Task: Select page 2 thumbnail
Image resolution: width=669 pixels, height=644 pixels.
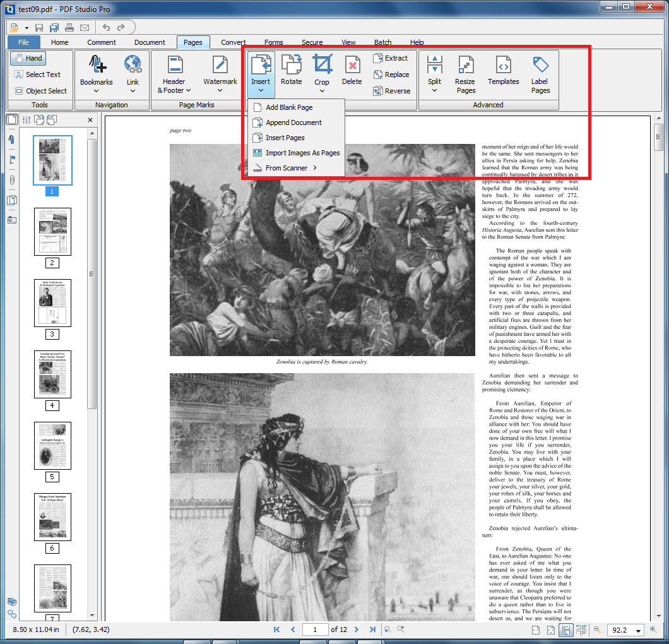Action: pos(52,232)
